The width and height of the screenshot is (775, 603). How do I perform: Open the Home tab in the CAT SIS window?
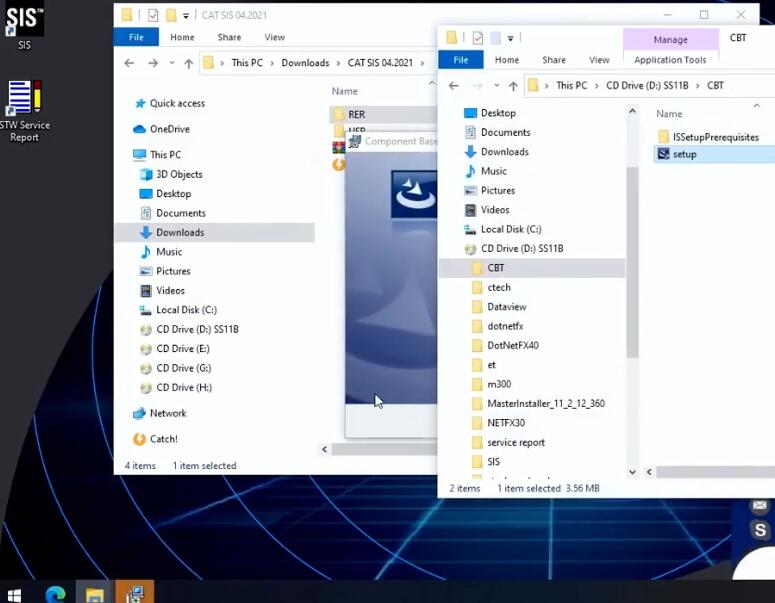[182, 37]
